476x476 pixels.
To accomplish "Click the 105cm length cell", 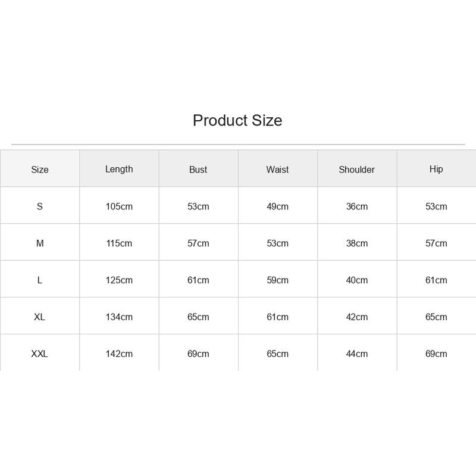I will 119,206.
